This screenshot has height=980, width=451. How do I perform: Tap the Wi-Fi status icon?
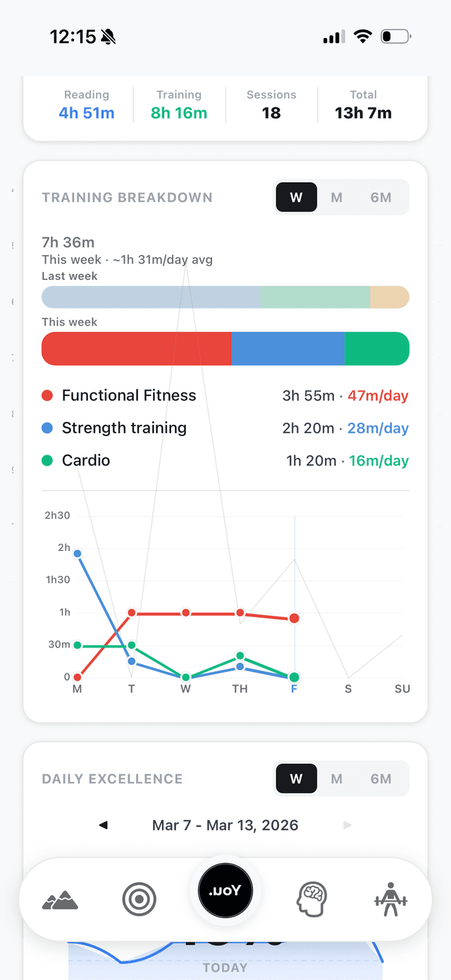pyautogui.click(x=363, y=36)
